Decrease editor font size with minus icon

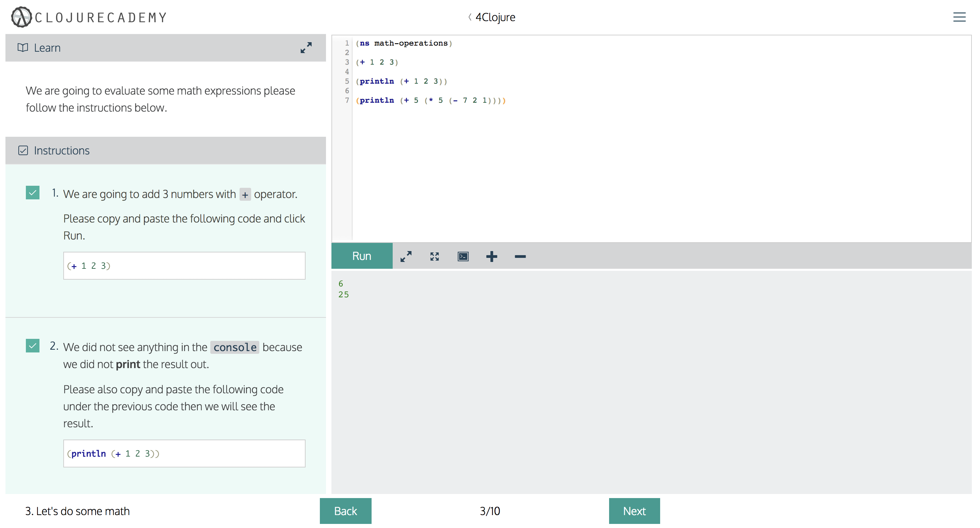(520, 256)
